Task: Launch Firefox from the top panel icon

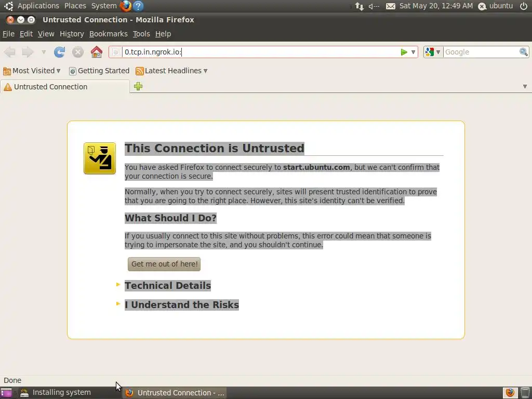Action: pos(126,6)
